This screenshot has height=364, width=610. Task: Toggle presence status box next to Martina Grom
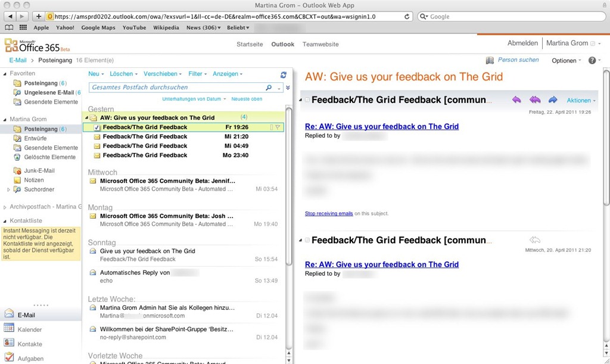tap(593, 43)
